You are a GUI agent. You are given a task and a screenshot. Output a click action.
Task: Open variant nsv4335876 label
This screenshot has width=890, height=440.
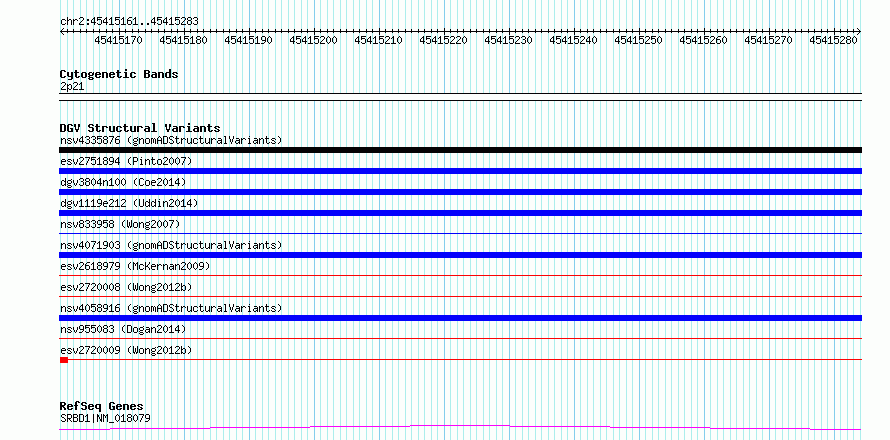click(171, 140)
